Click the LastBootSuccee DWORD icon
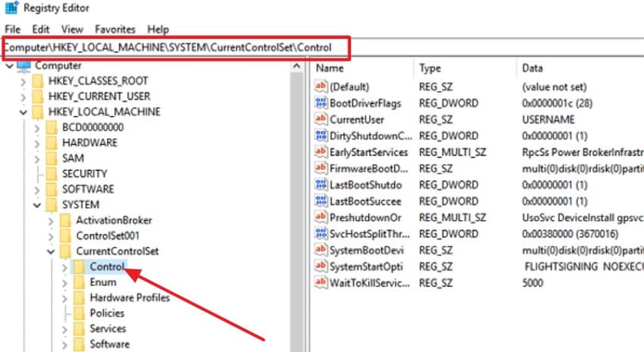Screen dimensions: 644x352 (x=320, y=201)
